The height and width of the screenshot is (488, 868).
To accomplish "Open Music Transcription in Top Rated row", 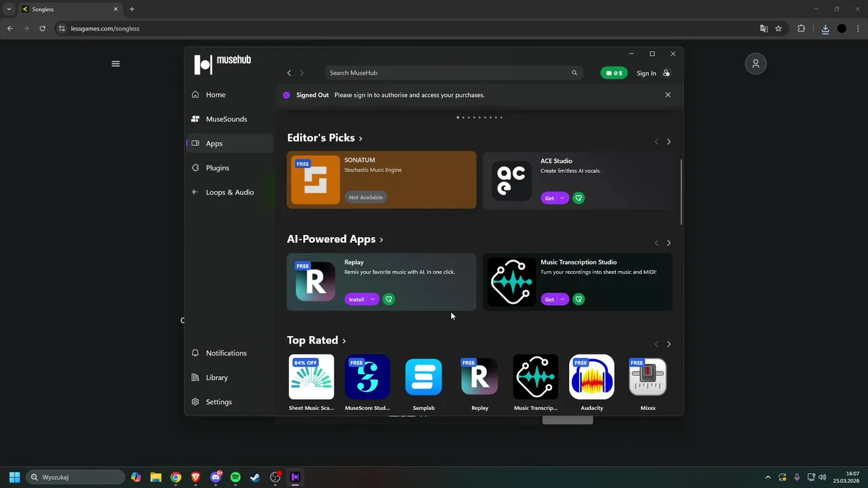I will tap(536, 377).
